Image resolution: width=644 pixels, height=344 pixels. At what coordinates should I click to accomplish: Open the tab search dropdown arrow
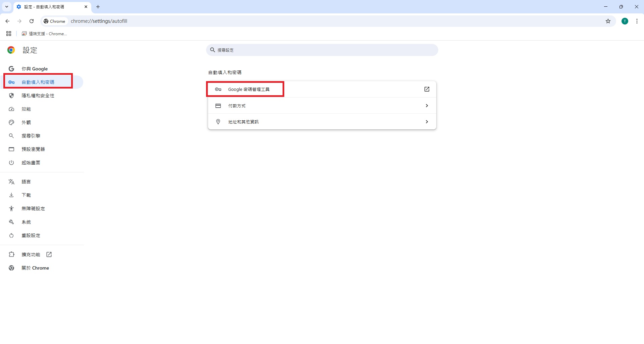pos(6,7)
